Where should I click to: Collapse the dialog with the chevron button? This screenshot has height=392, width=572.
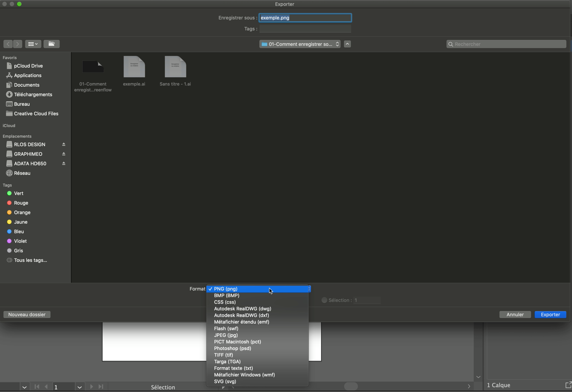(x=347, y=44)
